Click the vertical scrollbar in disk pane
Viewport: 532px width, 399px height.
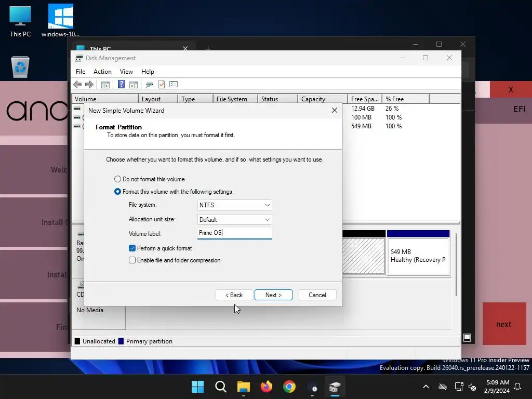(456, 264)
